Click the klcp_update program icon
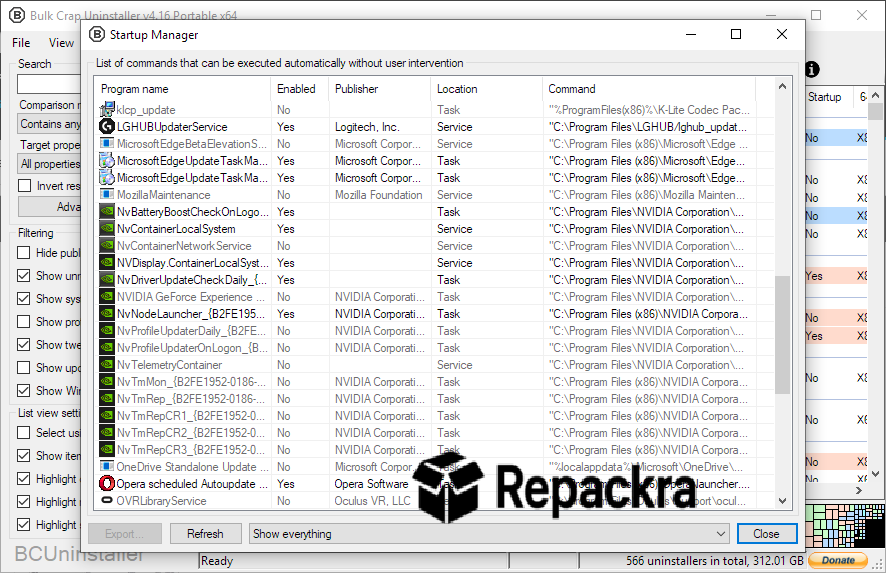 (x=107, y=110)
